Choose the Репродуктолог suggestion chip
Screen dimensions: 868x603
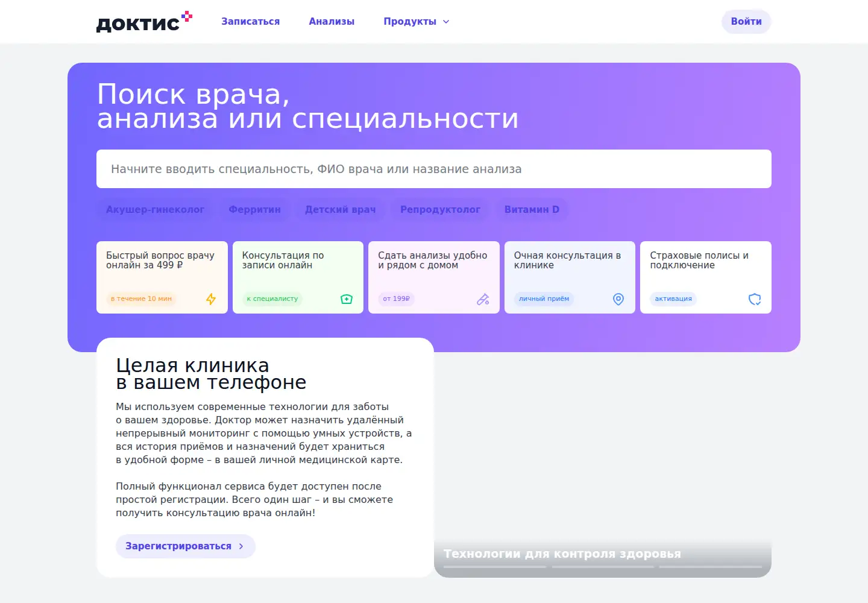click(x=440, y=210)
